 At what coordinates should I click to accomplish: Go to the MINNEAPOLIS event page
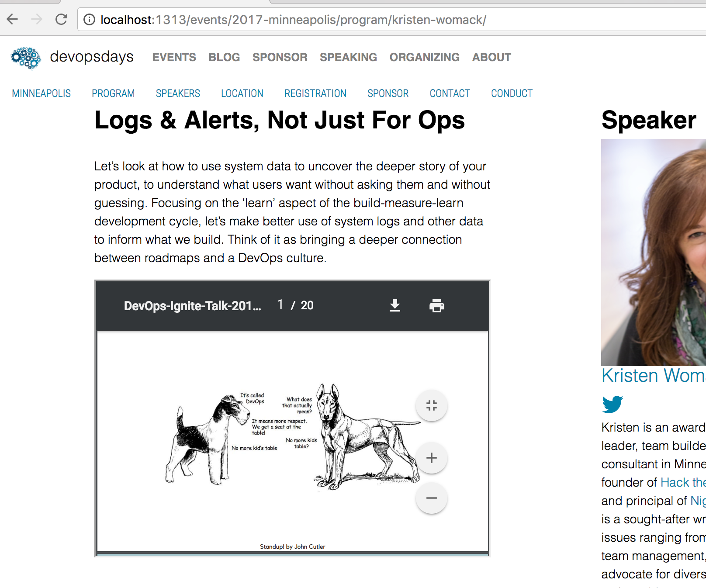42,93
